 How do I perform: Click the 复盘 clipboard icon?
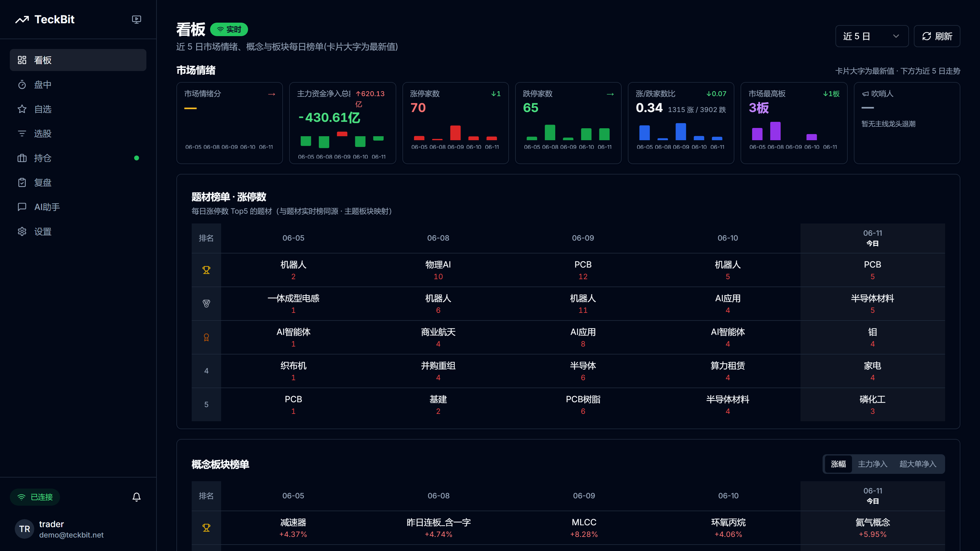pyautogui.click(x=22, y=182)
